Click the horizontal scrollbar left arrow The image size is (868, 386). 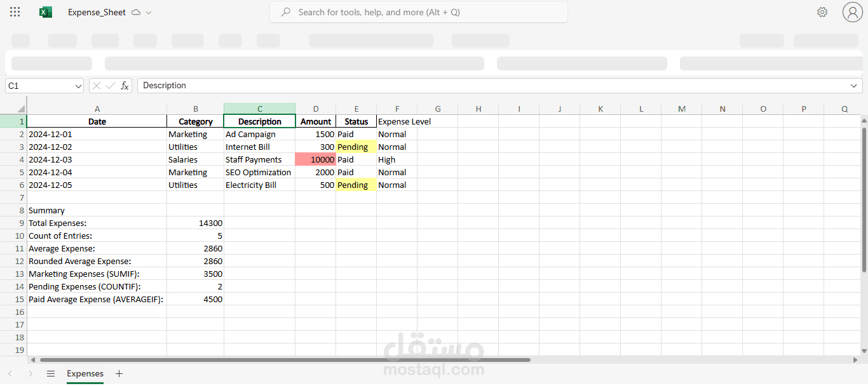33,360
